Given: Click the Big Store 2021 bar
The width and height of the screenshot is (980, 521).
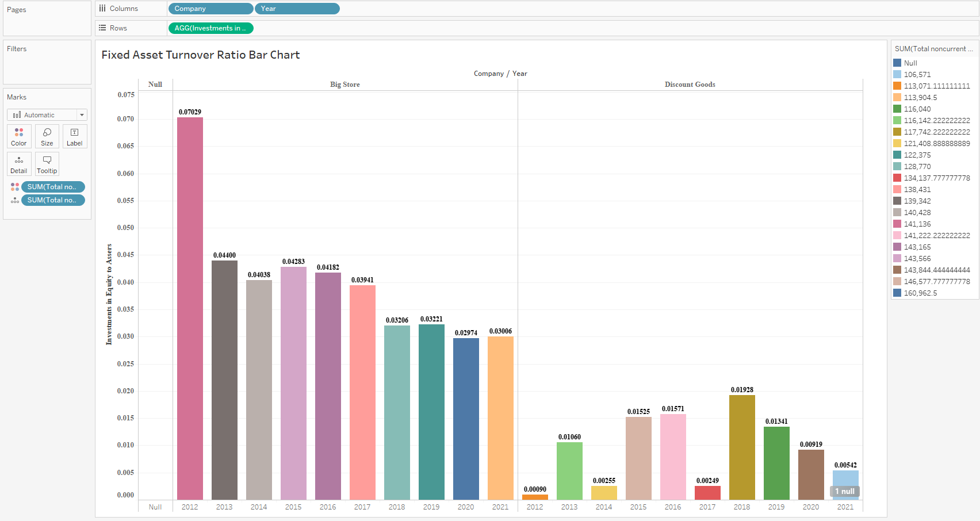Looking at the screenshot, I should (500, 418).
